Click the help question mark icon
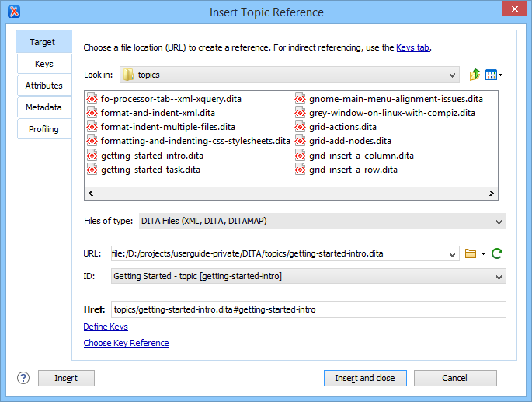532x402 pixels. [23, 378]
